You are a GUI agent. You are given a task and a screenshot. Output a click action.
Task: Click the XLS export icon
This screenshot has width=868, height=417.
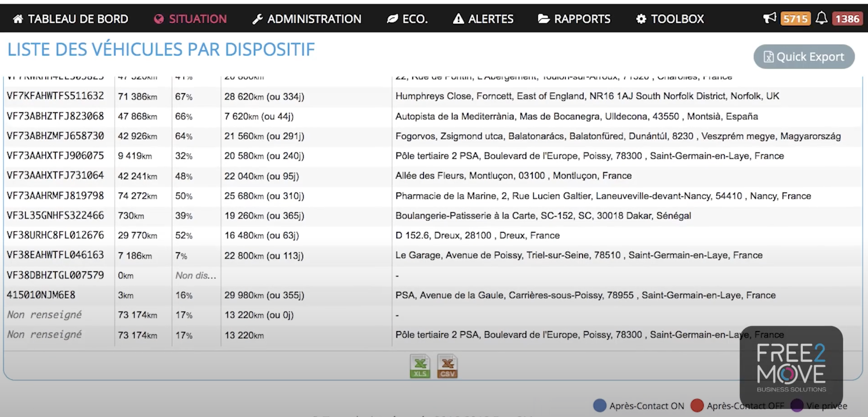[420, 366]
